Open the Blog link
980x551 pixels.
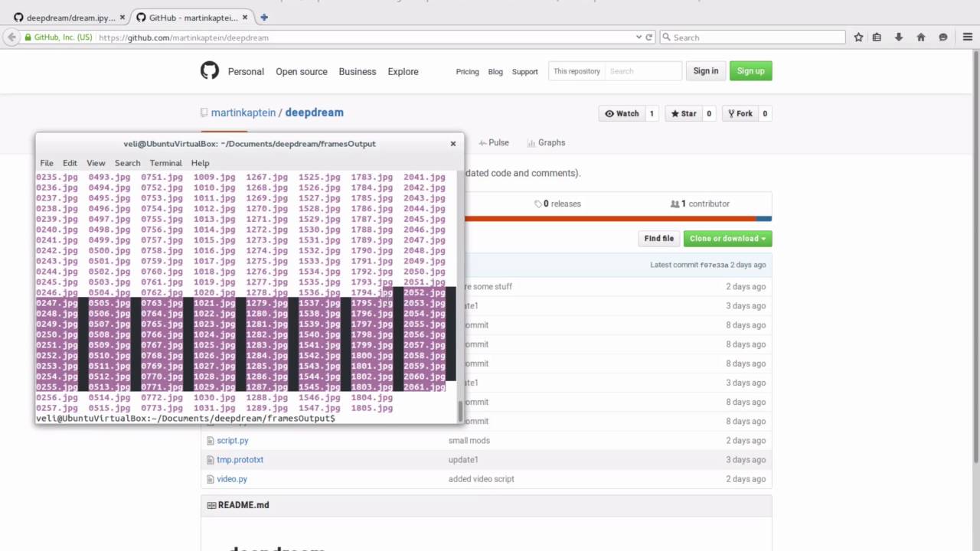pyautogui.click(x=495, y=72)
